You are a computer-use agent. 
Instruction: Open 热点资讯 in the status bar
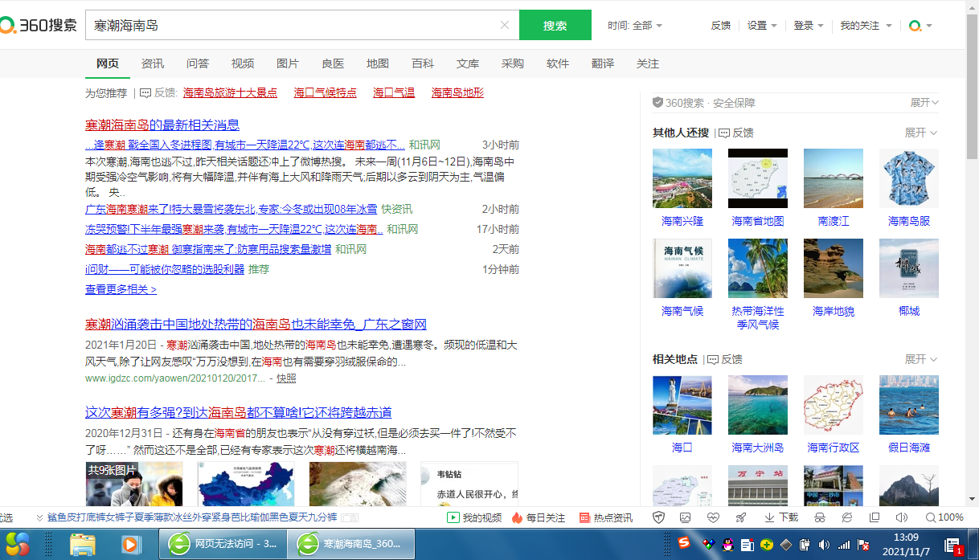coord(605,517)
